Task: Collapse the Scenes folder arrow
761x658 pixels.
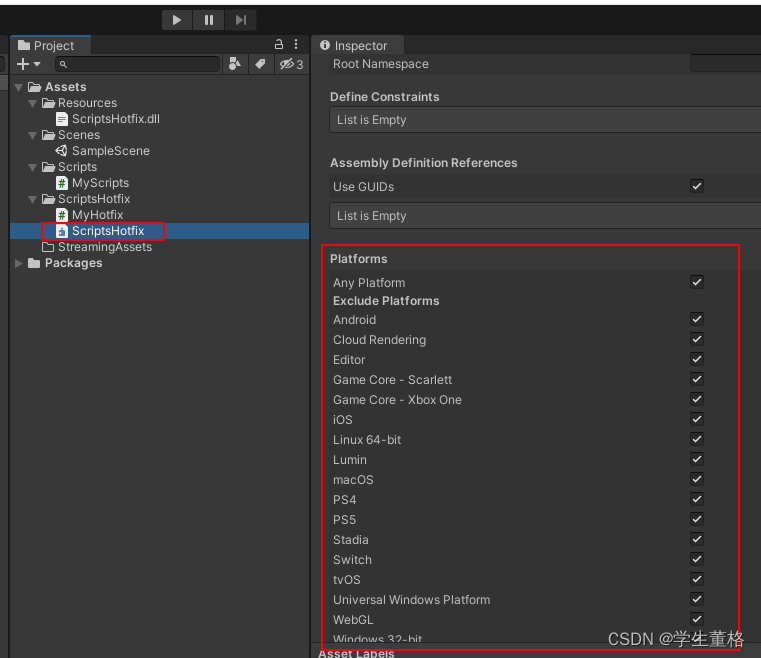Action: 33,135
